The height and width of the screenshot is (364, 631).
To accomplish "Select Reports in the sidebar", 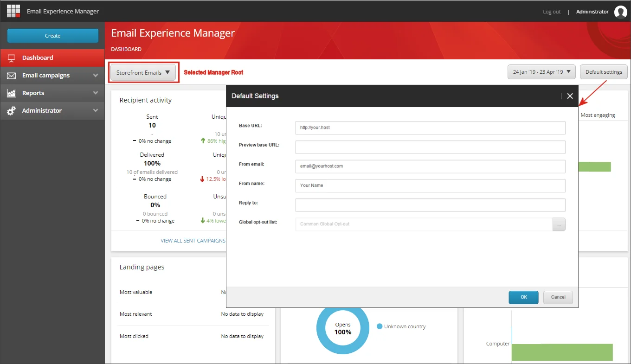I will click(52, 93).
